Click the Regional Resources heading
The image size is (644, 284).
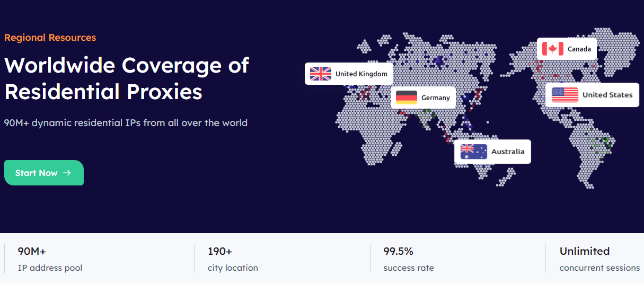[50, 38]
